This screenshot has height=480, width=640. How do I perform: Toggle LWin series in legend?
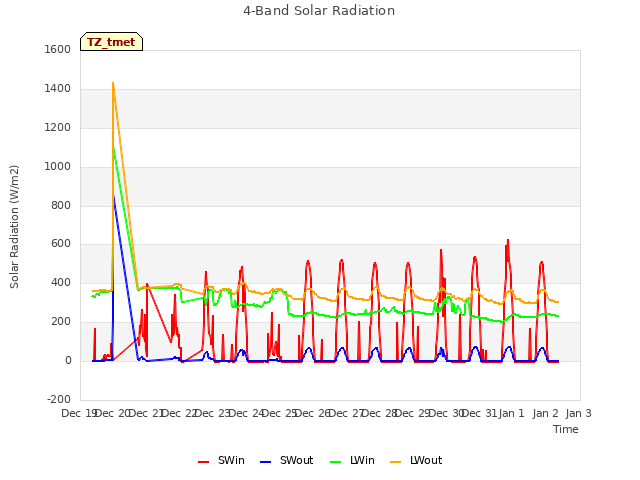click(352, 460)
